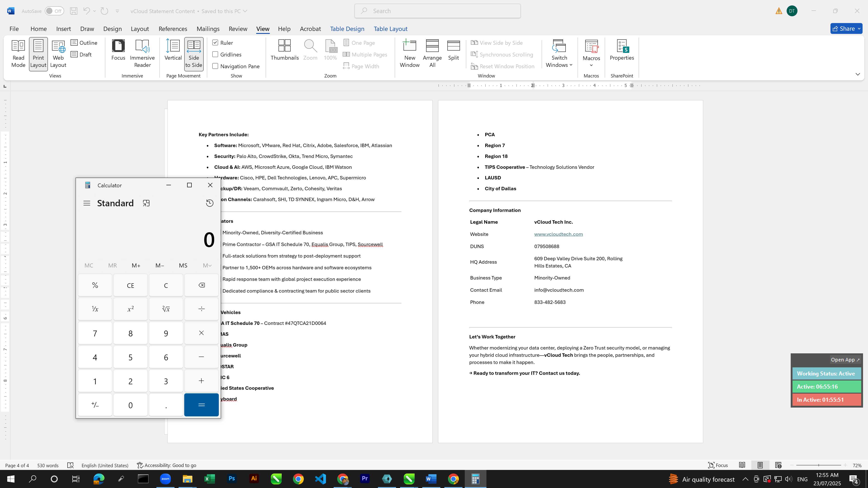Enable Gridlines checkbox
The width and height of the screenshot is (868, 488).
point(215,54)
